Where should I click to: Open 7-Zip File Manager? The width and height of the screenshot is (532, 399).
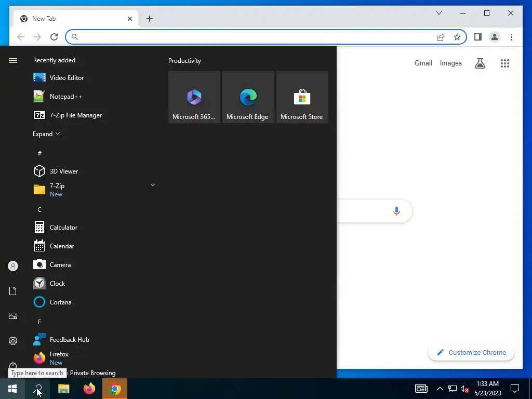[95, 115]
